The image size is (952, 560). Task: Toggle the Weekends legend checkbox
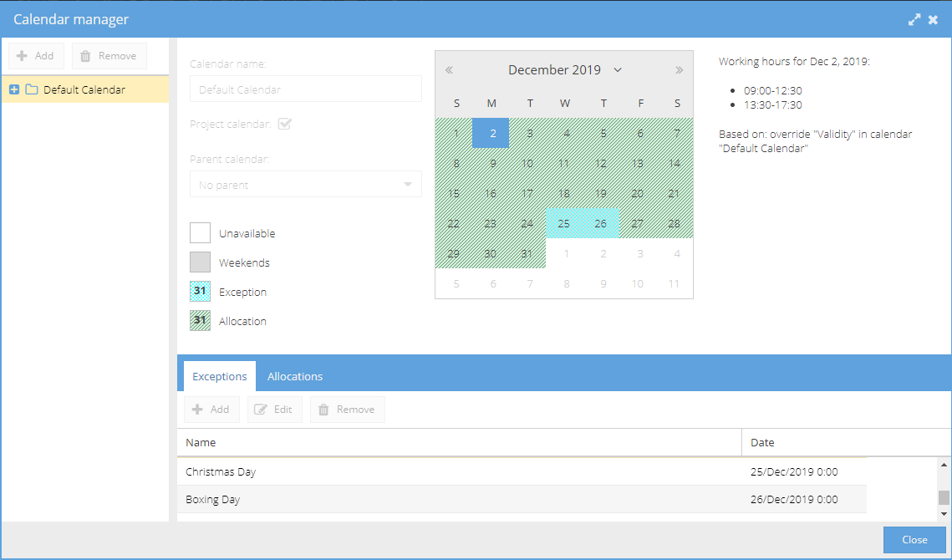pos(199,262)
